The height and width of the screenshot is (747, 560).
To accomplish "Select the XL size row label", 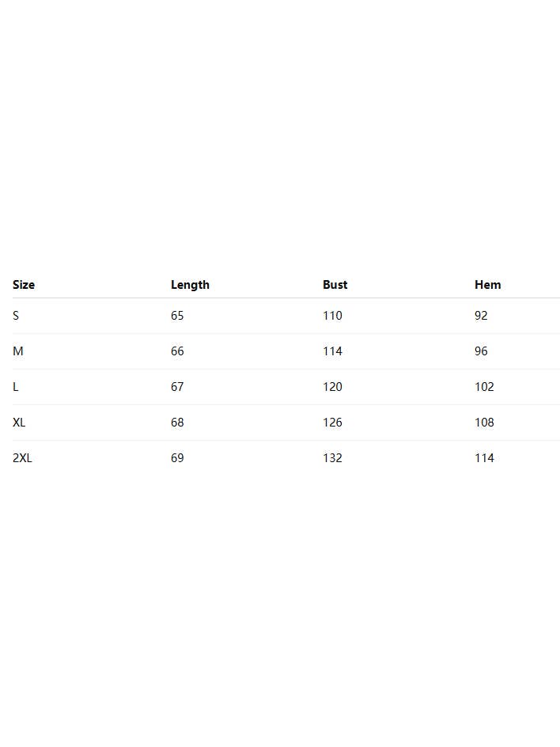I will [x=19, y=423].
